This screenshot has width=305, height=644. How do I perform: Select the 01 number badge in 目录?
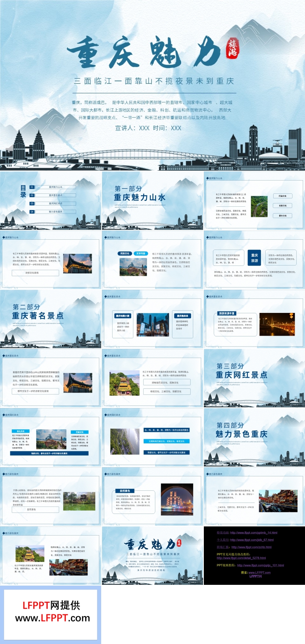[32, 187]
